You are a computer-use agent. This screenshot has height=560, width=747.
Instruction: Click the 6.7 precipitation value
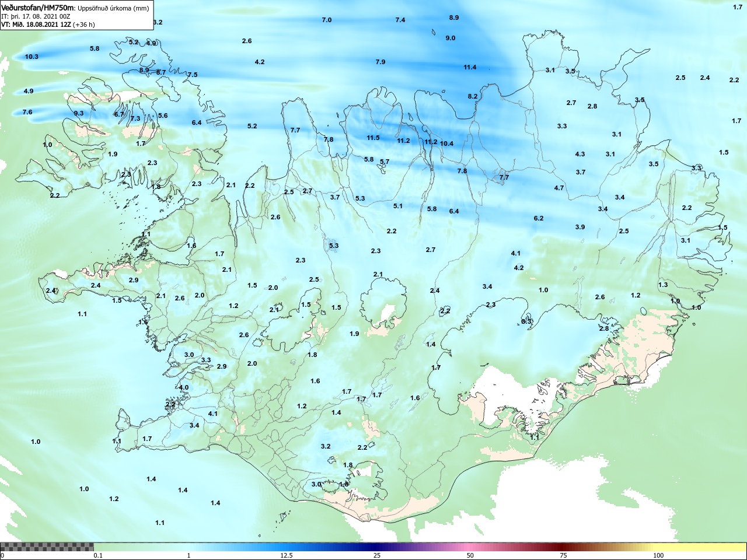click(x=119, y=114)
